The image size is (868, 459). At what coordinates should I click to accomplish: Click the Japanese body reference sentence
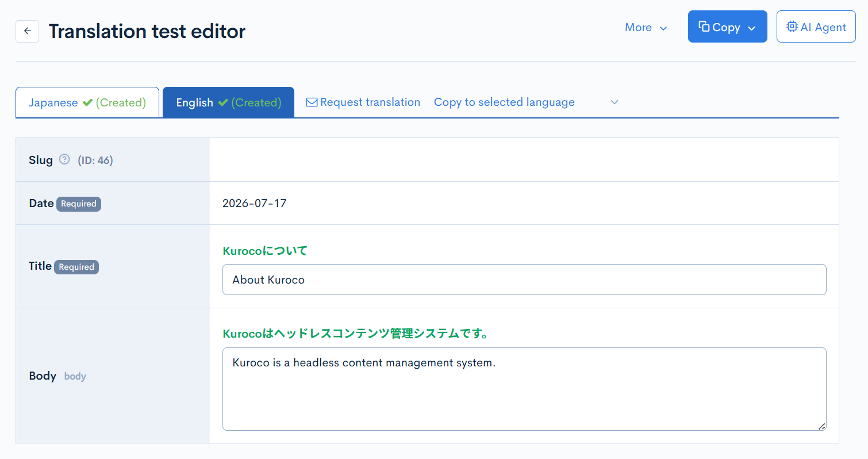coord(356,334)
